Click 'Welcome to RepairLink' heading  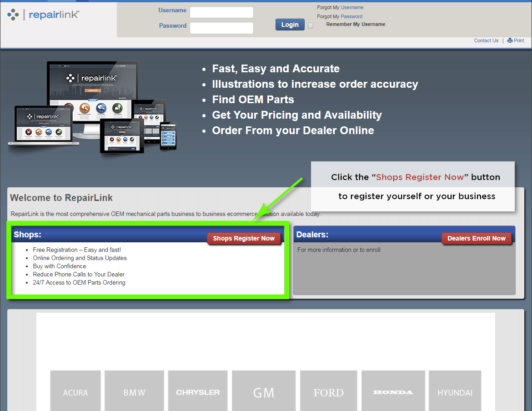click(61, 198)
